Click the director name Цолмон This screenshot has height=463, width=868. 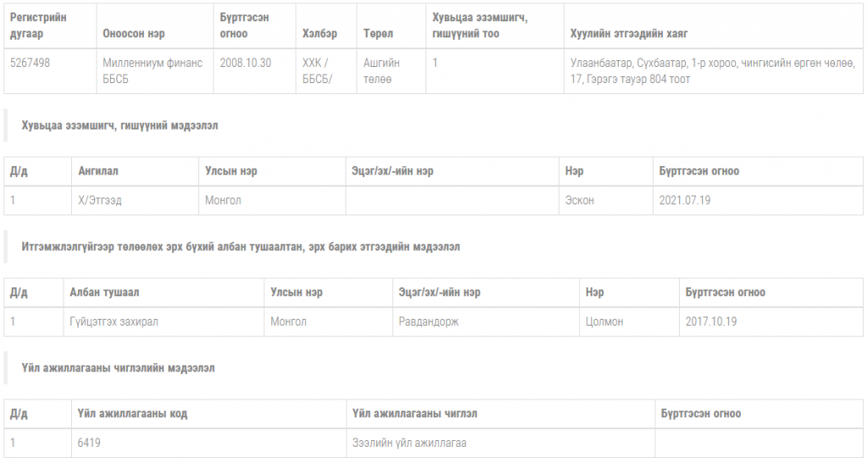pos(604,321)
